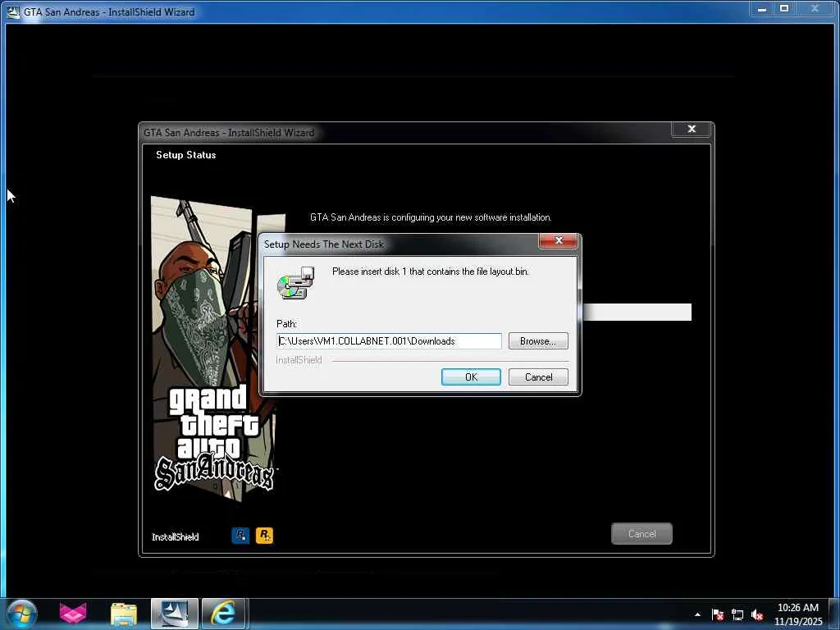Image resolution: width=840 pixels, height=630 pixels.
Task: Open the Windows Start menu
Action: coord(21,614)
